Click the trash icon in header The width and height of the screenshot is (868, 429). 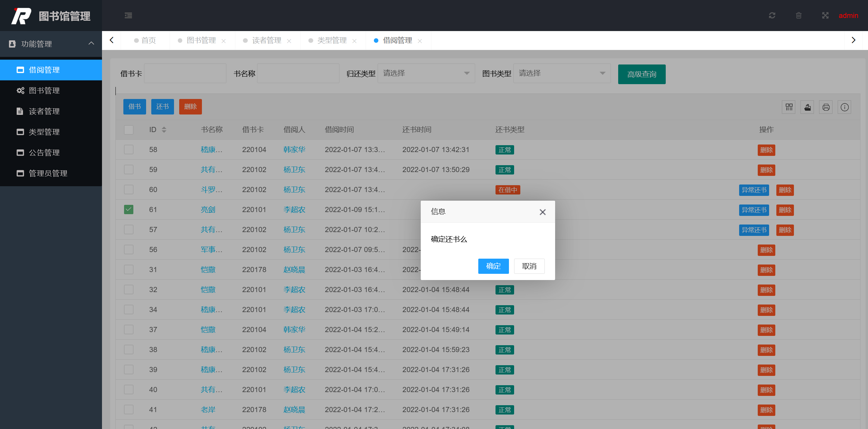[x=798, y=16]
